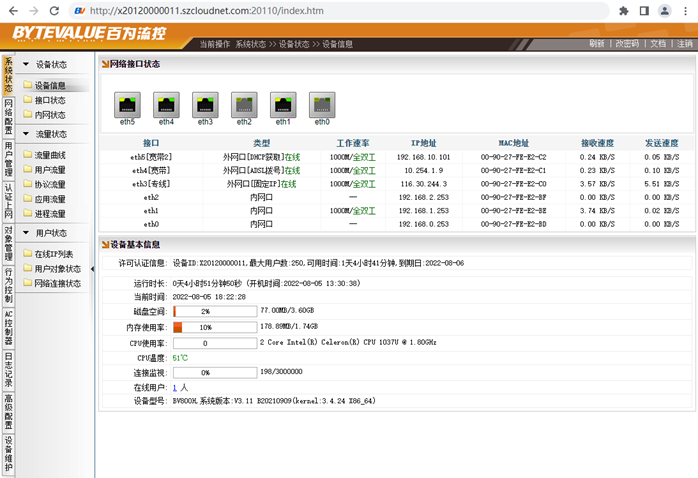
Task: Click the eth4 network port icon
Action: [166, 103]
